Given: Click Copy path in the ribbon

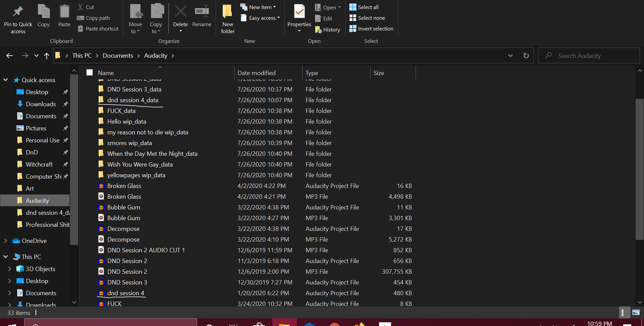Looking at the screenshot, I should [94, 18].
